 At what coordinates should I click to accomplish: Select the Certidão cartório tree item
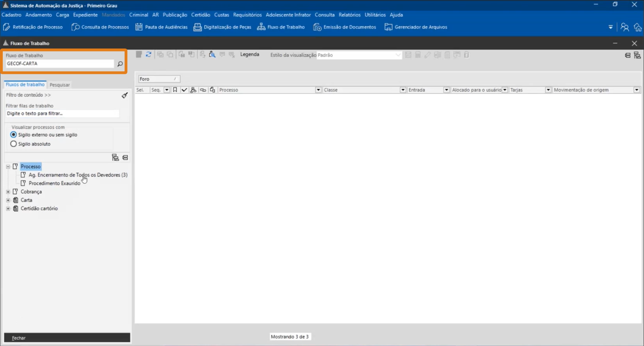pos(39,209)
